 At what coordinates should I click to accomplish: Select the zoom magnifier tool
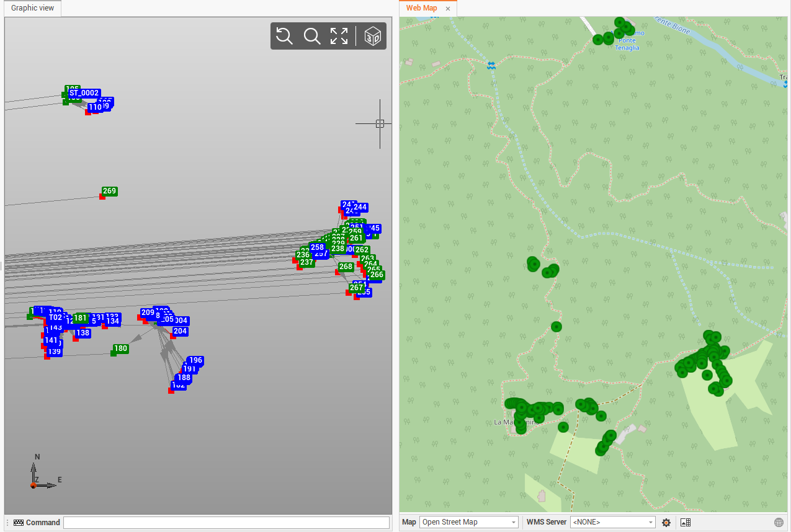tap(311, 36)
